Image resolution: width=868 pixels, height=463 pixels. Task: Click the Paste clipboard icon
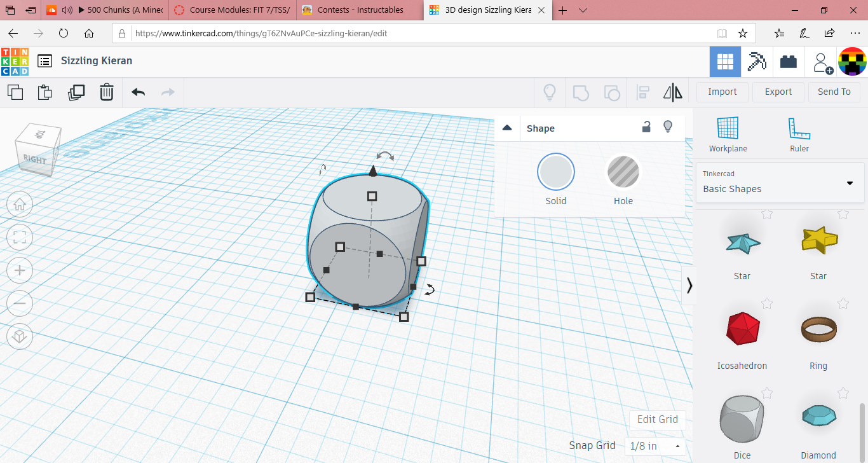click(45, 92)
